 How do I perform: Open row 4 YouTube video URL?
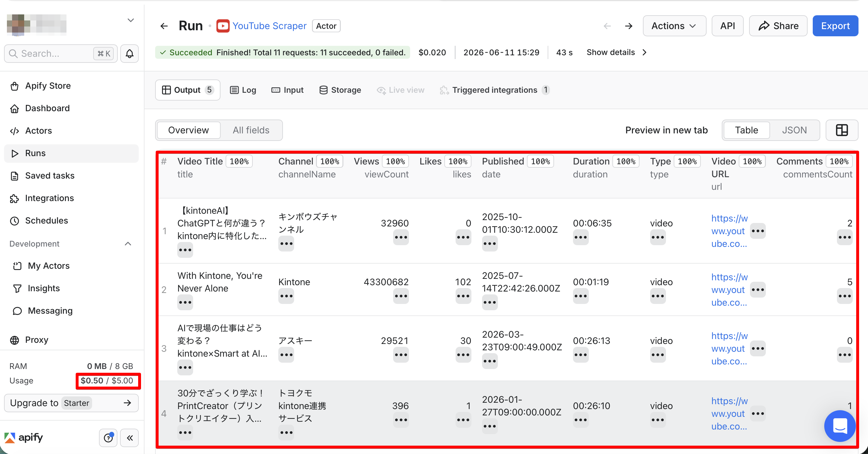(729, 413)
